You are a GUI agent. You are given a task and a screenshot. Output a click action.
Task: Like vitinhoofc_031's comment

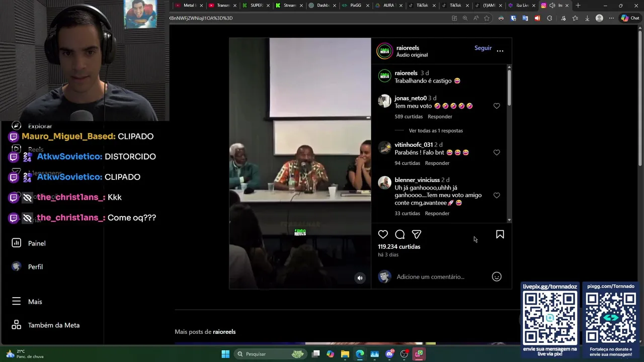(497, 152)
